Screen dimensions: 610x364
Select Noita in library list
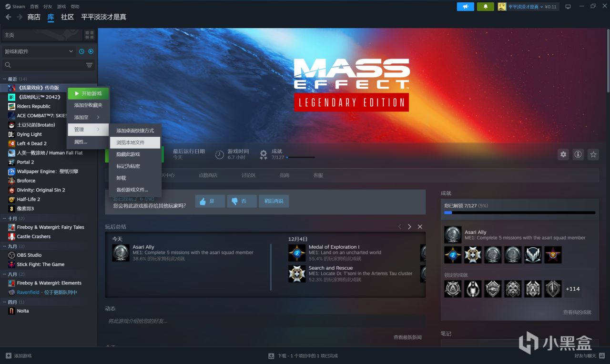(23, 311)
